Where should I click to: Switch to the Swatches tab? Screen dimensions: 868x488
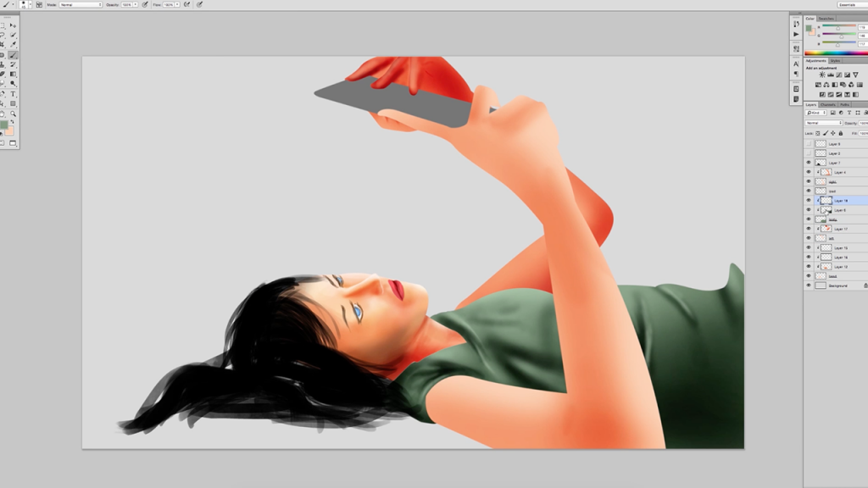[x=826, y=19]
